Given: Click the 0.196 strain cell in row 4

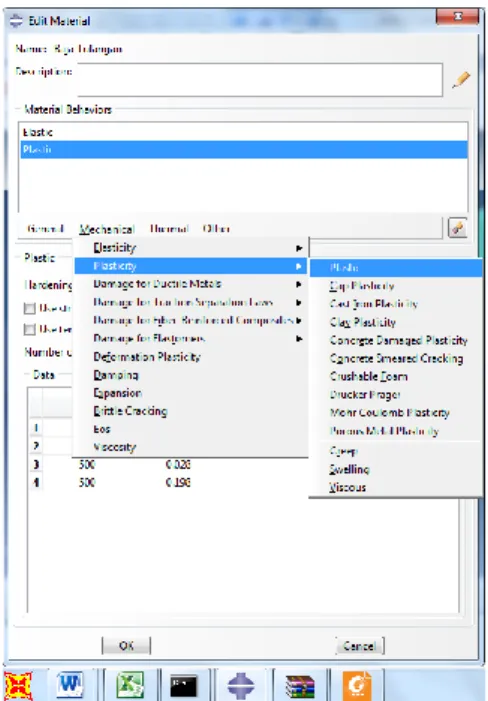Looking at the screenshot, I should coord(178,483).
